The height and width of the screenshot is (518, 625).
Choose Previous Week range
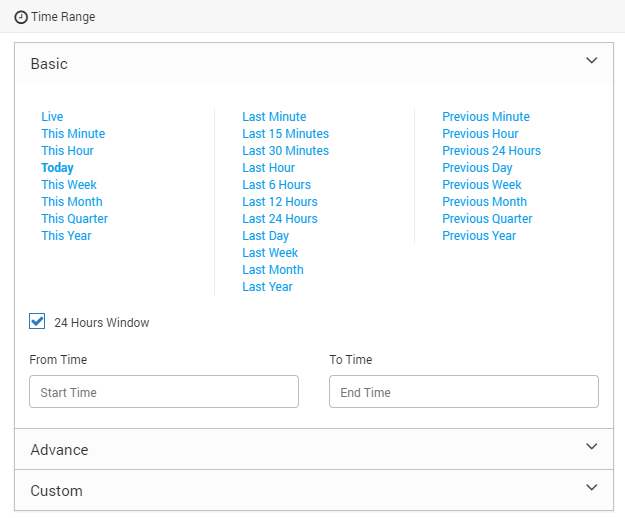(x=482, y=185)
